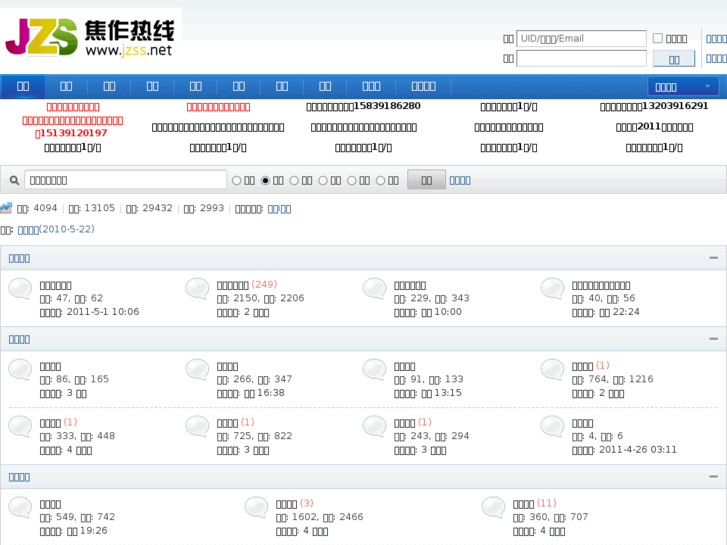This screenshot has width=727, height=545.
Task: Open forum bubble icon with stats 229, 343
Action: [x=375, y=288]
